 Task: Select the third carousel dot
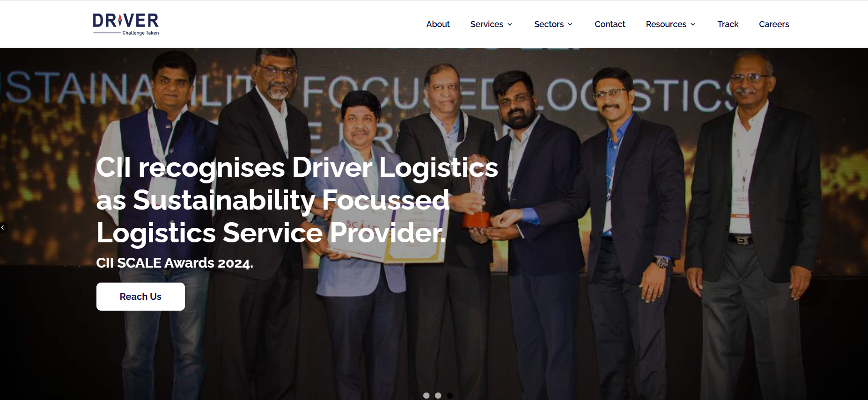(449, 395)
